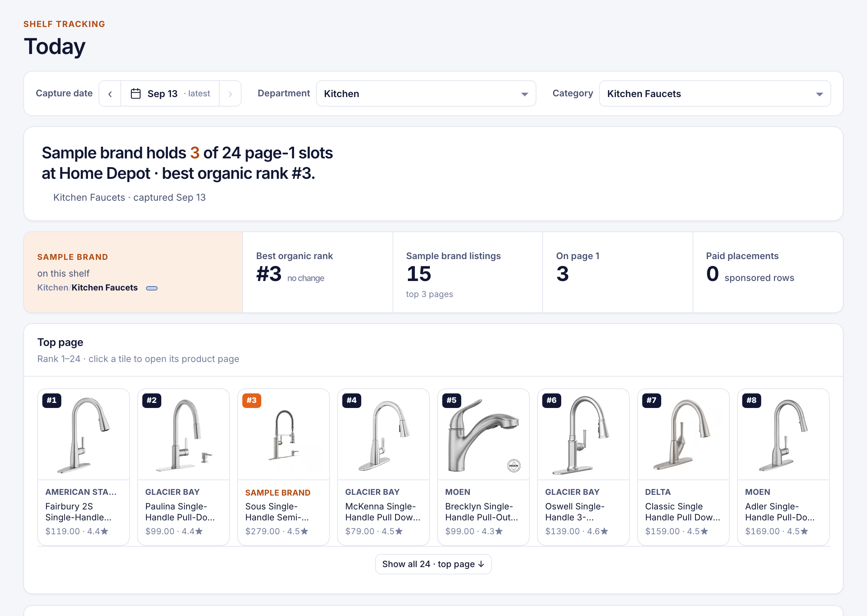Click Kitchen Faucets · captured Sep 13 subtitle

129,198
